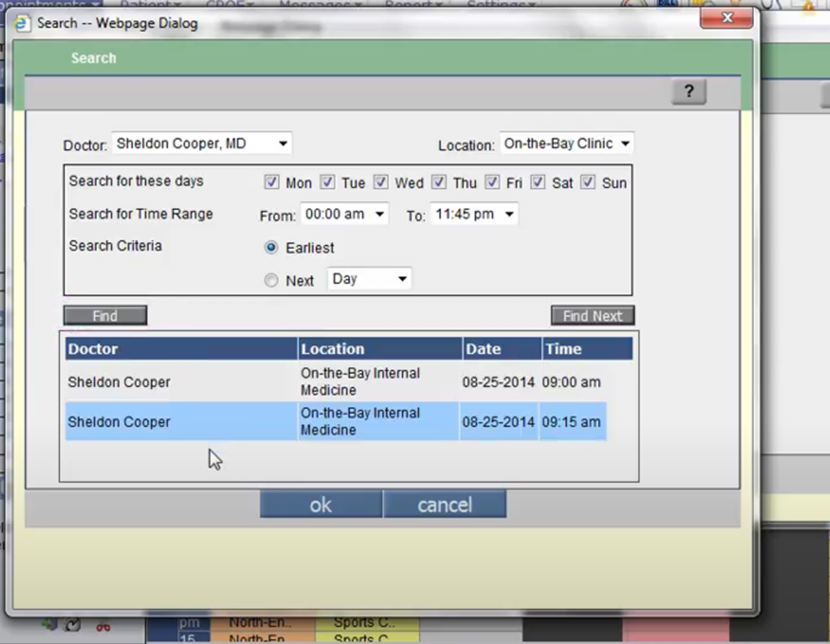The width and height of the screenshot is (830, 644).
Task: Disable the Sat day checkbox
Action: click(538, 183)
